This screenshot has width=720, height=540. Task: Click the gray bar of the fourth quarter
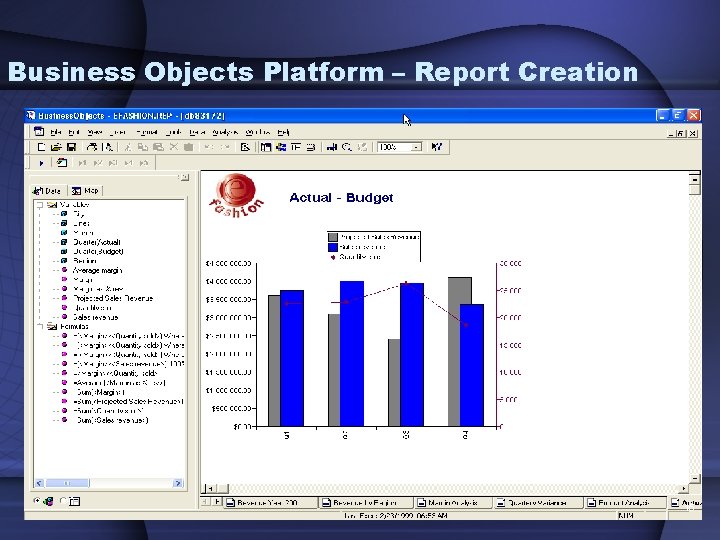pos(460,291)
